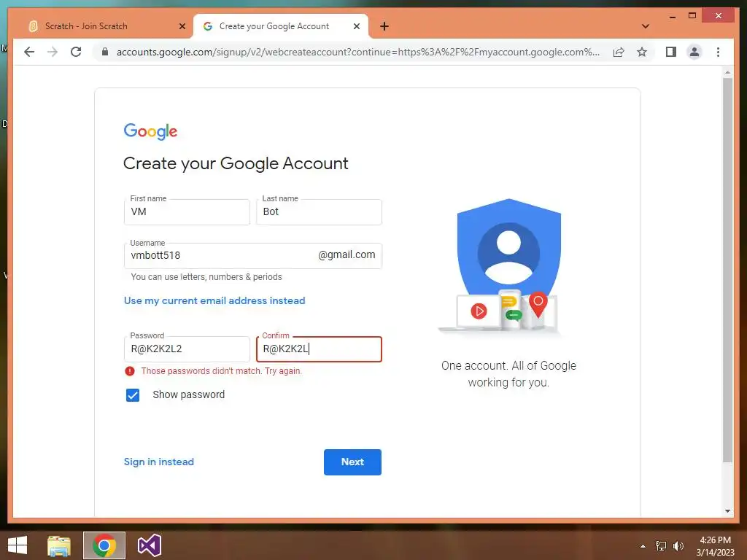This screenshot has width=747, height=560.
Task: Click the Google logo
Action: point(150,131)
